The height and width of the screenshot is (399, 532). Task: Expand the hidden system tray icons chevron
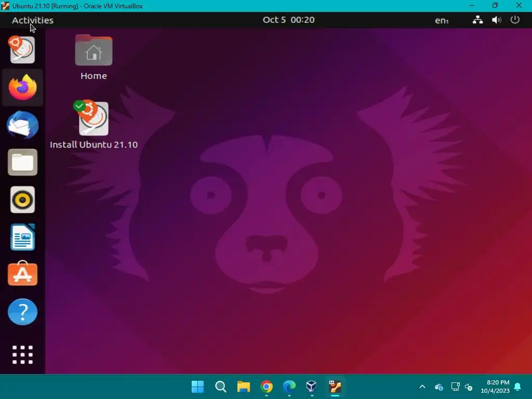pos(422,387)
